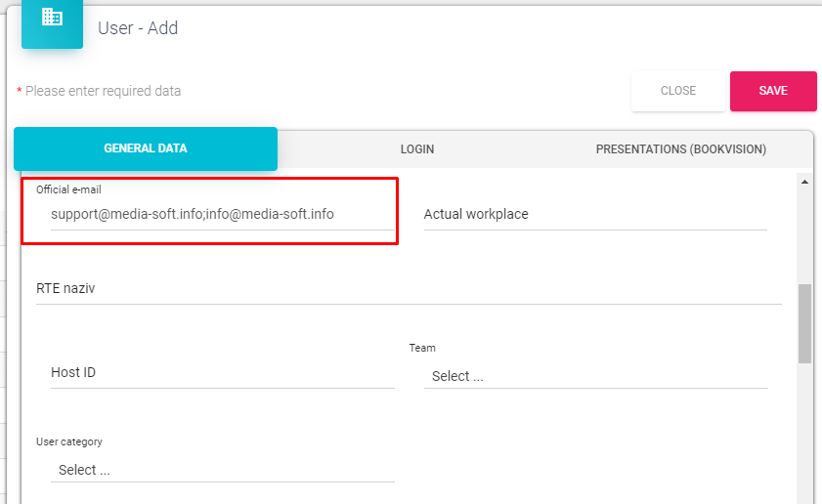
Task: Click the "User - Add" dialog title
Action: point(138,28)
